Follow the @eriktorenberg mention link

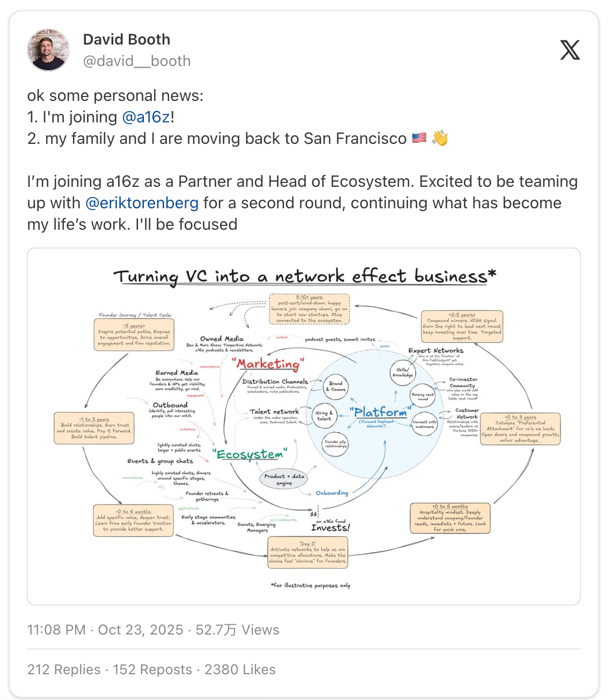click(x=142, y=203)
